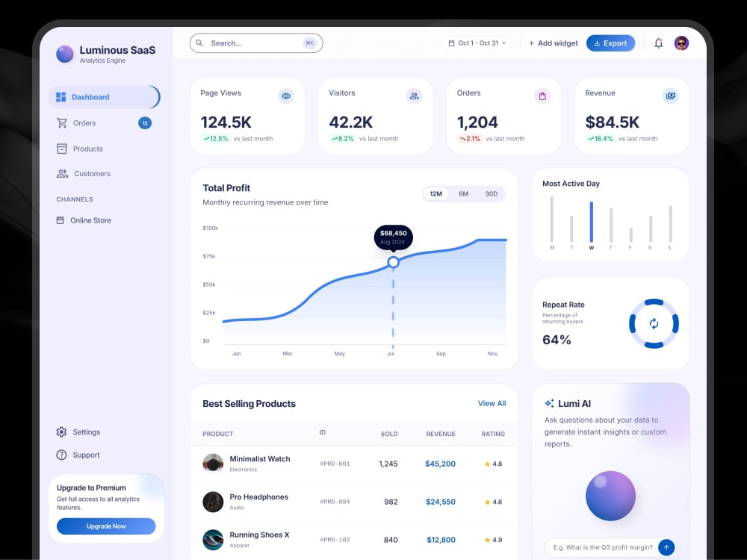Open Customers in the sidebar
The width and height of the screenshot is (747, 560).
pyautogui.click(x=104, y=174)
